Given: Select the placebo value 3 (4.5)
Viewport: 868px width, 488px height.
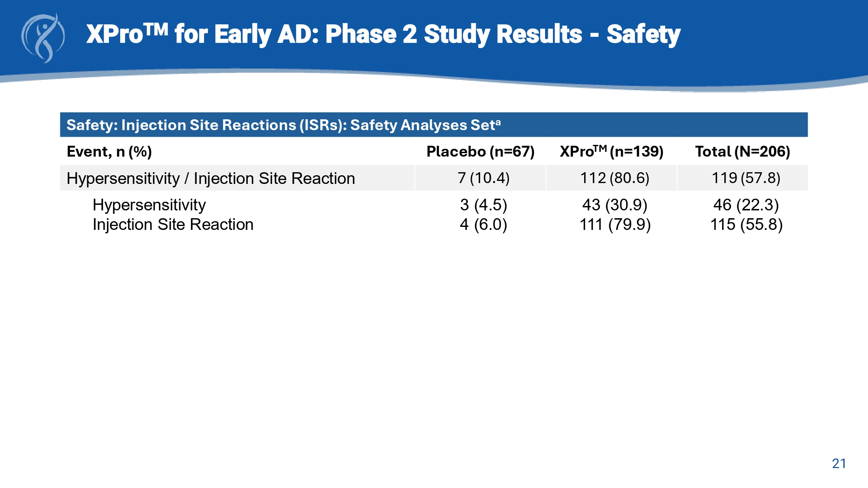Looking at the screenshot, I should (x=483, y=205).
